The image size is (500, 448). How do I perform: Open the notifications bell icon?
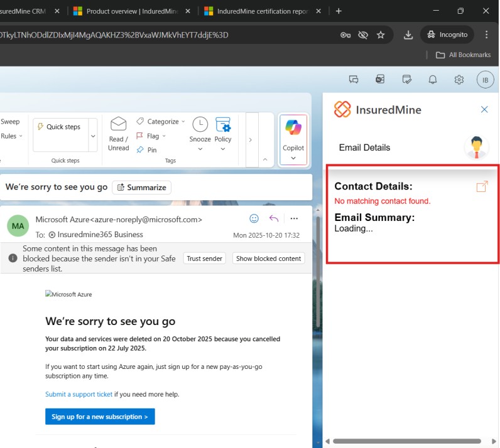click(433, 80)
